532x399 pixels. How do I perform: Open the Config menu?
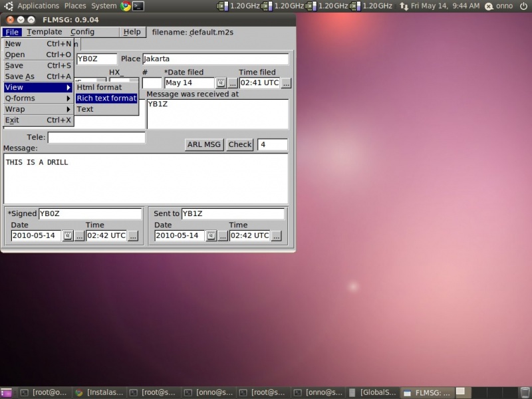click(82, 32)
